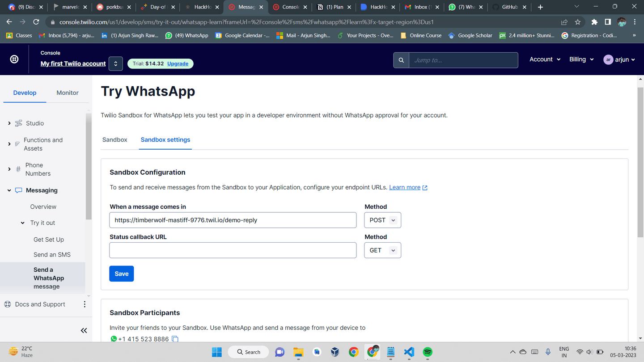Expand the Studio section chevron

click(x=9, y=123)
